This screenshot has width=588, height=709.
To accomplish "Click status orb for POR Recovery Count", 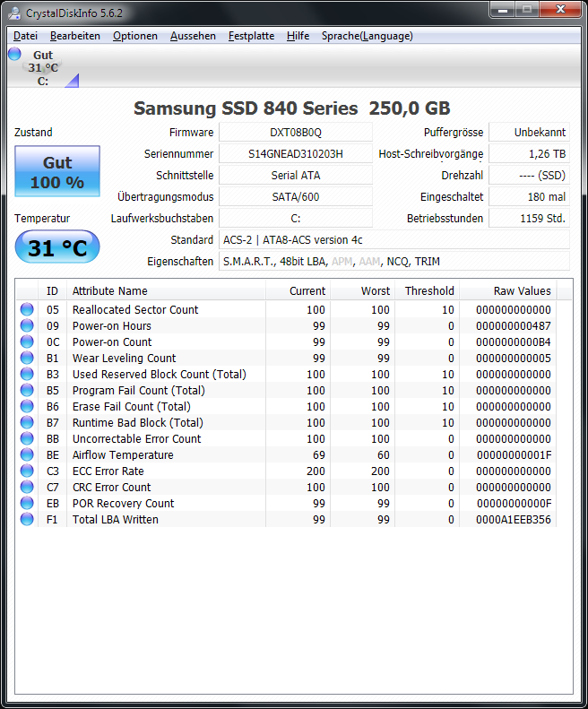I will tap(27, 503).
